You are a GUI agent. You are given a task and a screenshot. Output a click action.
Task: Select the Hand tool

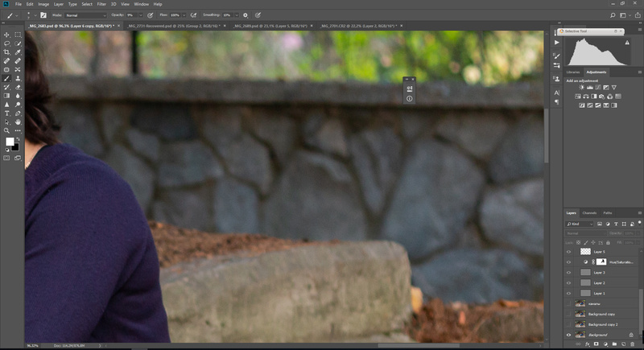point(18,121)
